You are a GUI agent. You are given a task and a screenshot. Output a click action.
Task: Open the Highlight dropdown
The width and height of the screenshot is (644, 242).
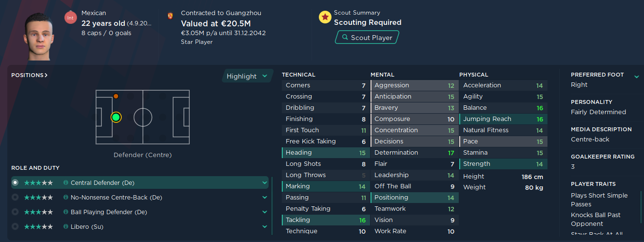247,76
